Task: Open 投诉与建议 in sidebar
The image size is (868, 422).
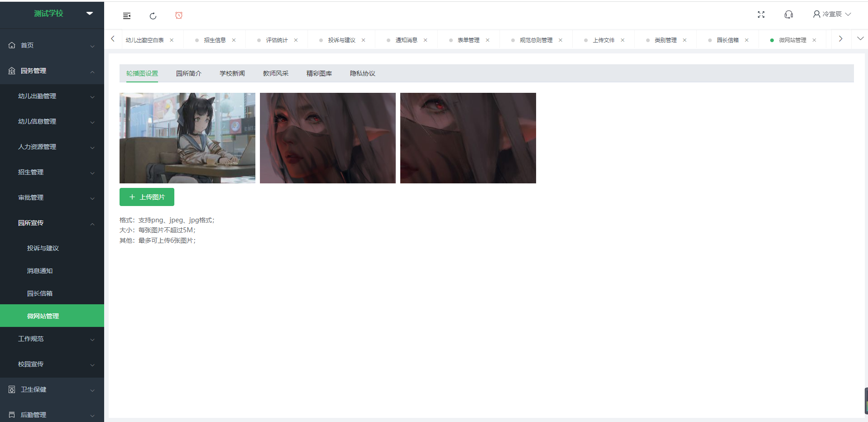Action: 52,248
